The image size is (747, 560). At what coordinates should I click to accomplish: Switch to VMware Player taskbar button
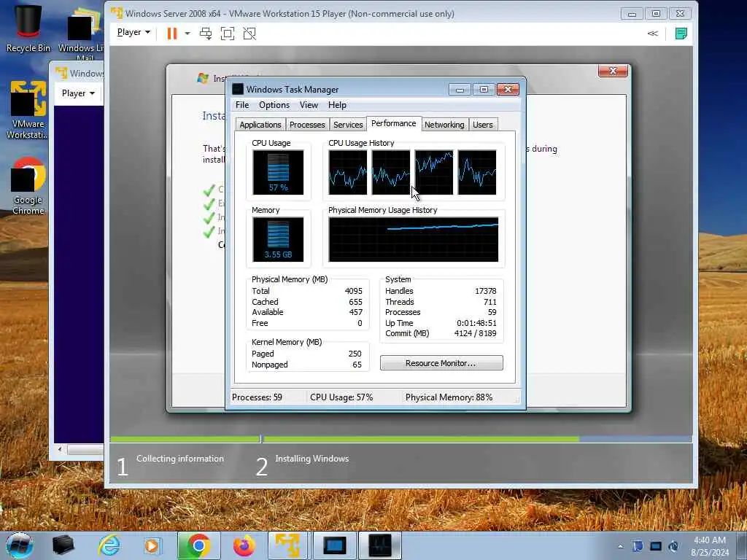click(288, 545)
